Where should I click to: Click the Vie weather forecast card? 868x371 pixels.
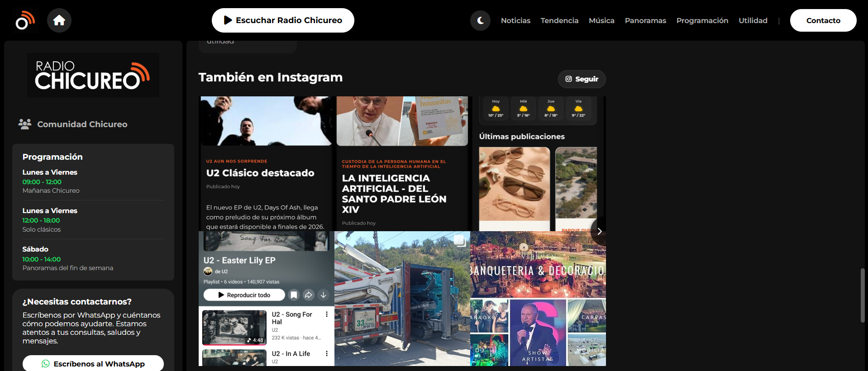coord(578,109)
